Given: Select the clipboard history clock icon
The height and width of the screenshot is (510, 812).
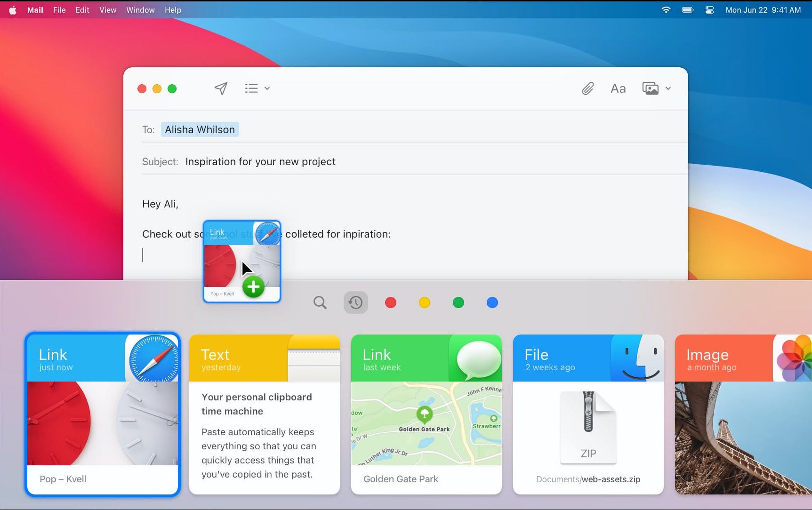Looking at the screenshot, I should click(355, 303).
